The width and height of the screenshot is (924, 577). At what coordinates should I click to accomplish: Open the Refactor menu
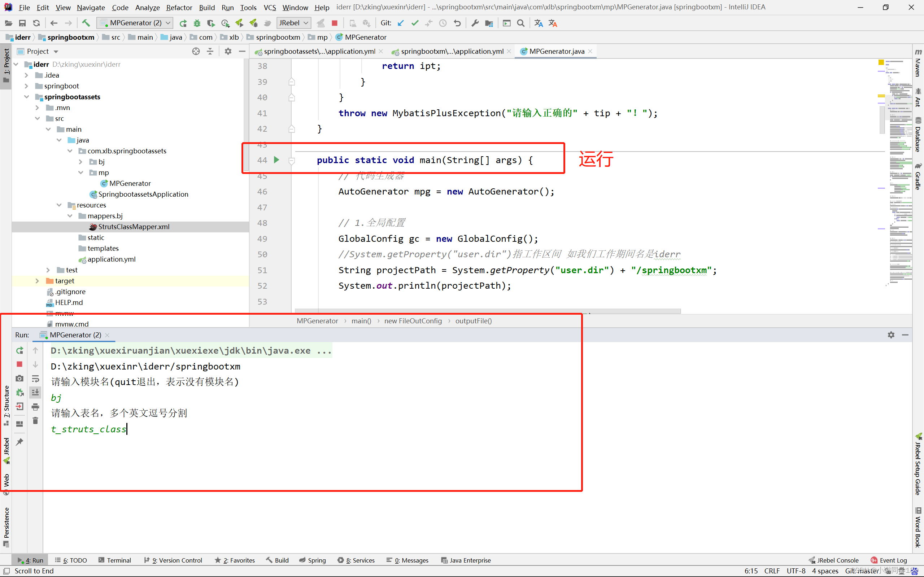(179, 7)
